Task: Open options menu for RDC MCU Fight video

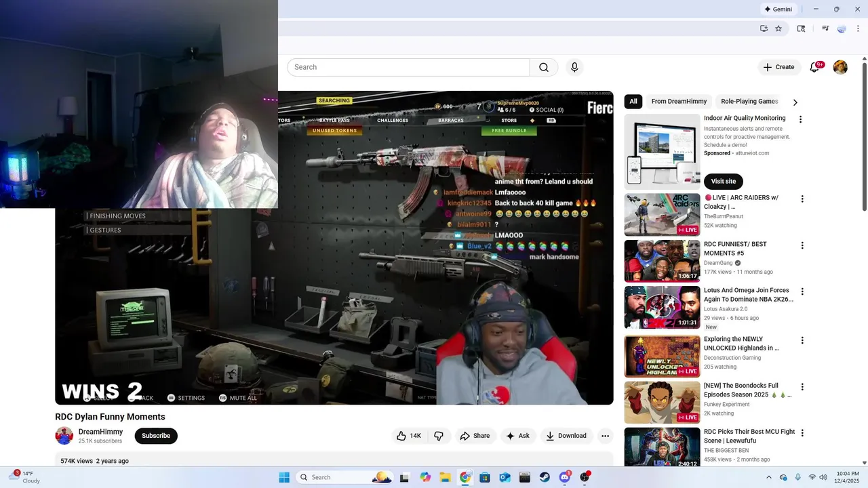Action: click(x=802, y=432)
